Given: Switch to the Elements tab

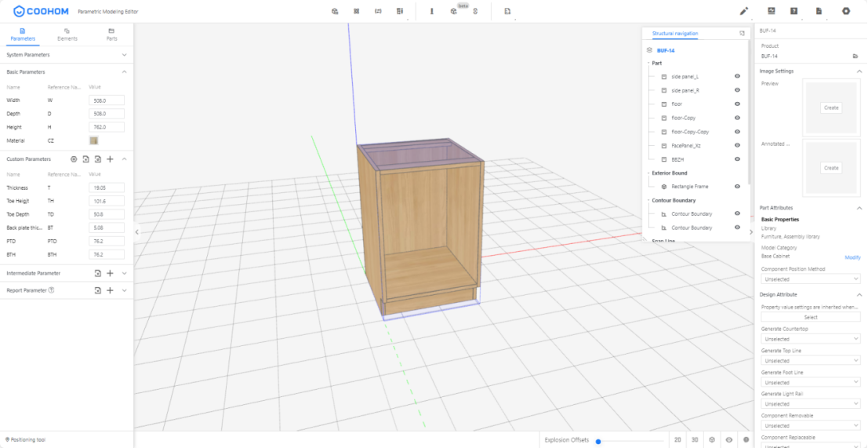Looking at the screenshot, I should pyautogui.click(x=67, y=34).
